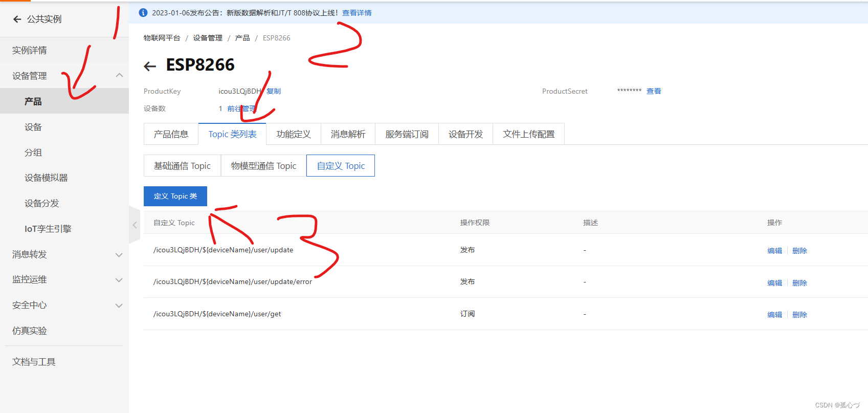Click the 自定义 Topic column header

(x=174, y=223)
